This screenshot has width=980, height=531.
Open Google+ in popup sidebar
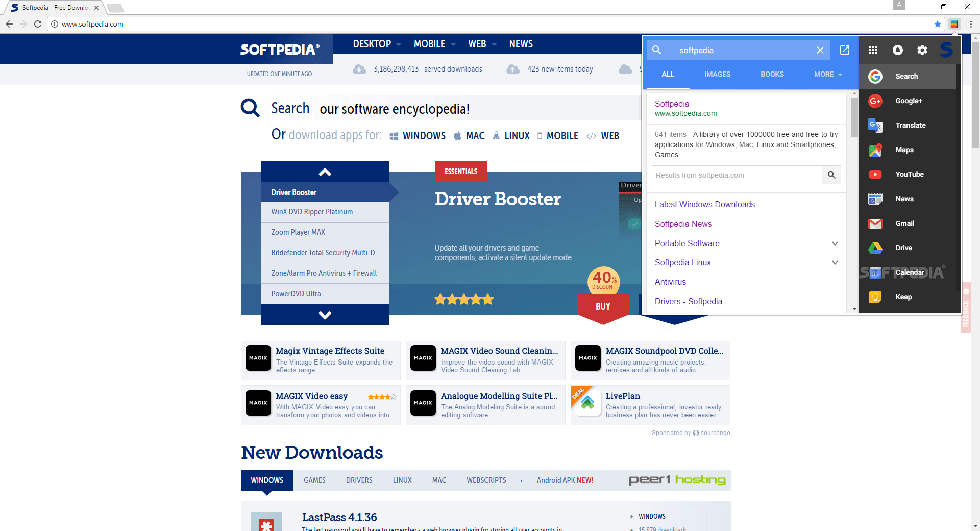click(908, 101)
